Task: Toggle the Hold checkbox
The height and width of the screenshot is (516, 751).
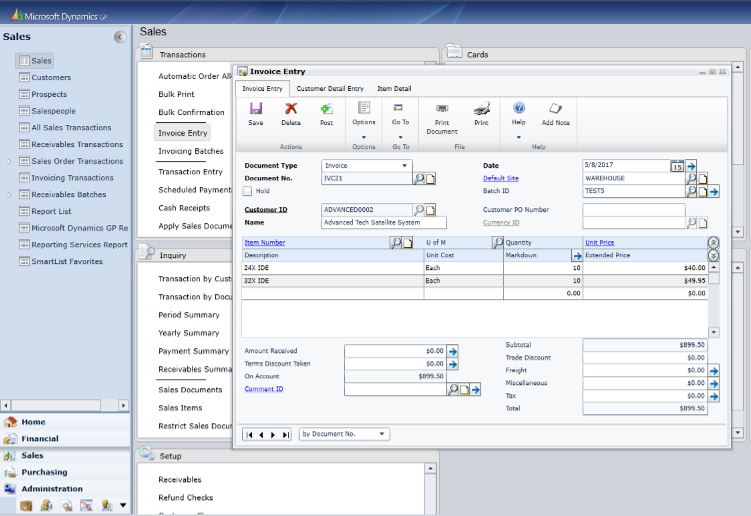Action: (x=248, y=190)
